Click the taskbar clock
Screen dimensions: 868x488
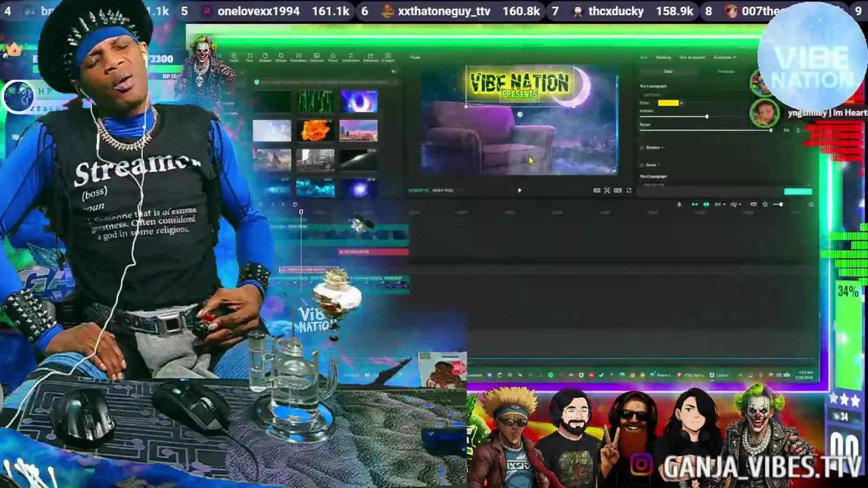point(805,375)
